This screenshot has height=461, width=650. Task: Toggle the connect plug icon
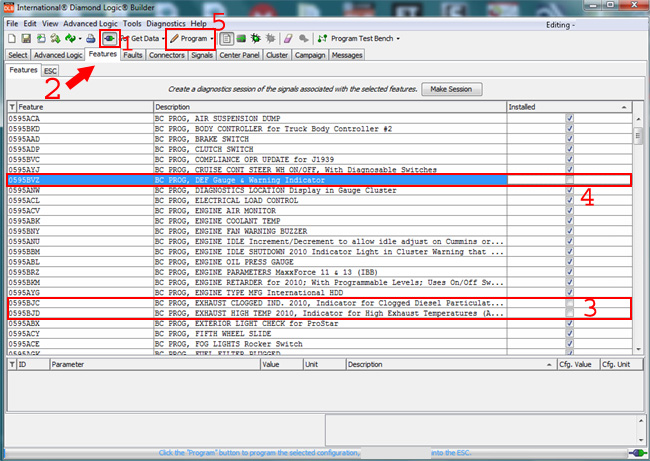pos(109,39)
